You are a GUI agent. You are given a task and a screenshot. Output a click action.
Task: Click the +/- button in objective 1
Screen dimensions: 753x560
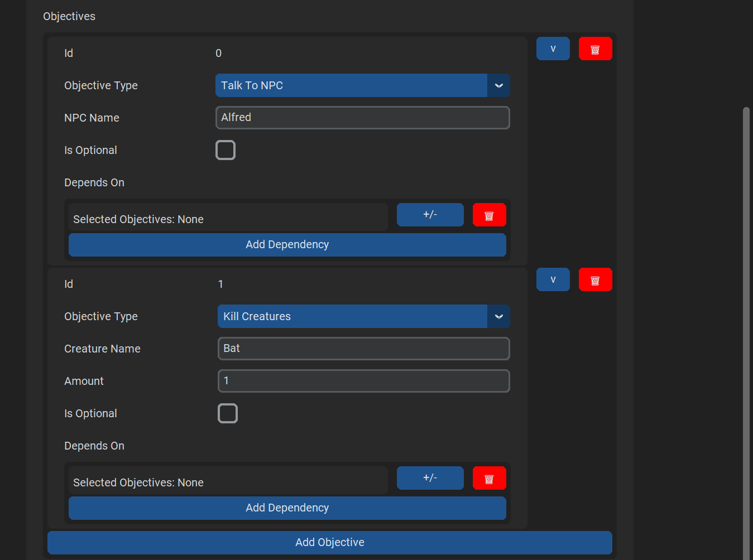tap(430, 478)
